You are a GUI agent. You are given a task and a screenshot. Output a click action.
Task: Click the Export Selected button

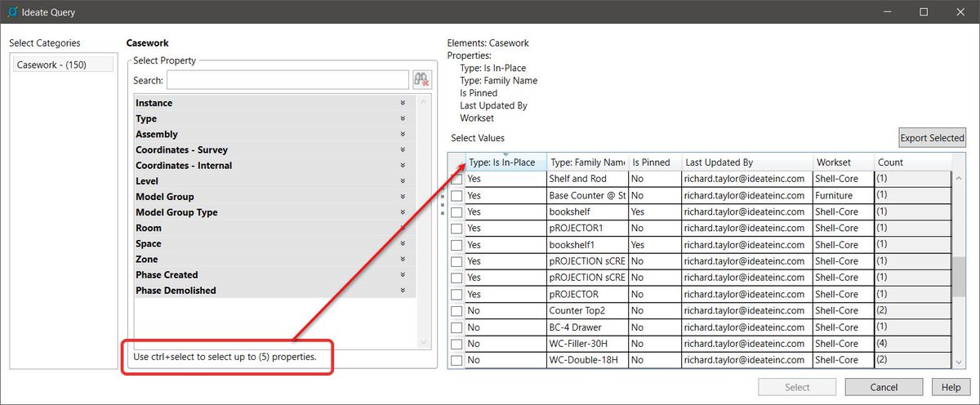(x=932, y=138)
